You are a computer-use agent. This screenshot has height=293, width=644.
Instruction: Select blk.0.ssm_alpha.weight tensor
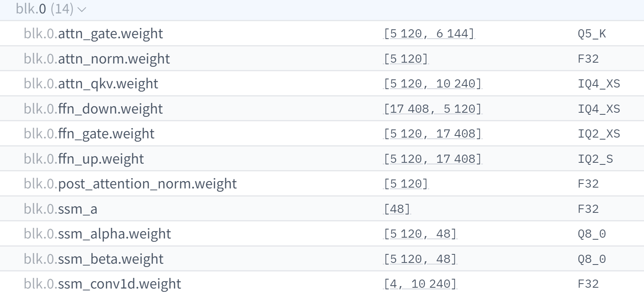(x=322, y=234)
